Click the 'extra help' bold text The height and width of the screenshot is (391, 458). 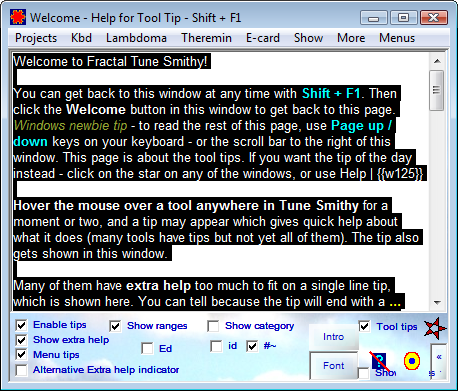[x=158, y=286]
